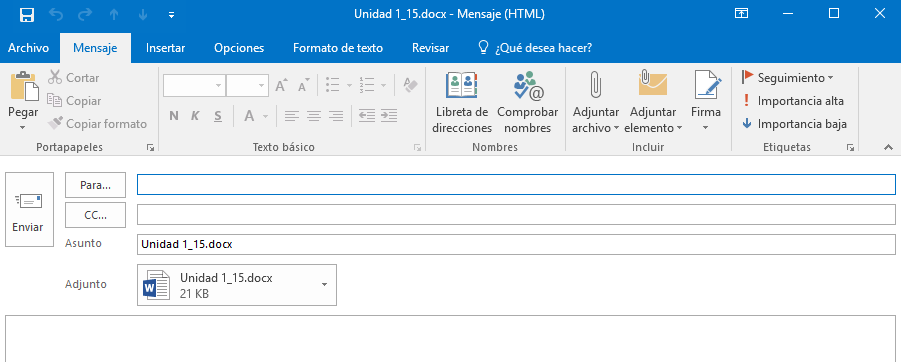Toggle italic with the K button

195,116
